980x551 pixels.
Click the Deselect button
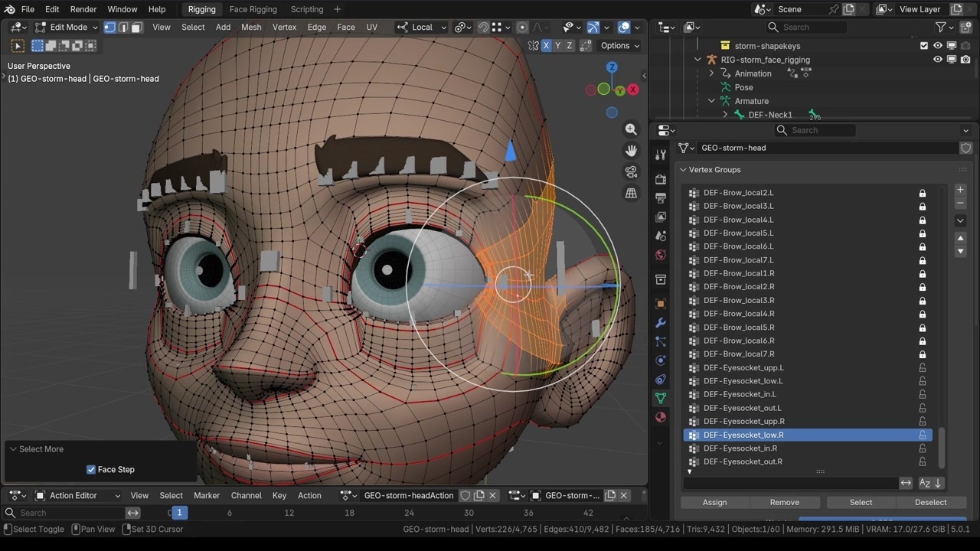(x=930, y=502)
